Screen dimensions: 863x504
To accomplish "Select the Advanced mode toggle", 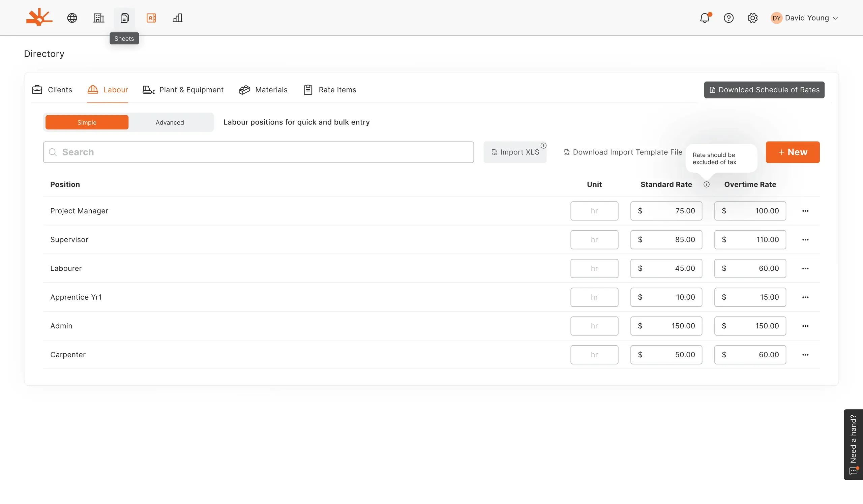I will [x=170, y=122].
